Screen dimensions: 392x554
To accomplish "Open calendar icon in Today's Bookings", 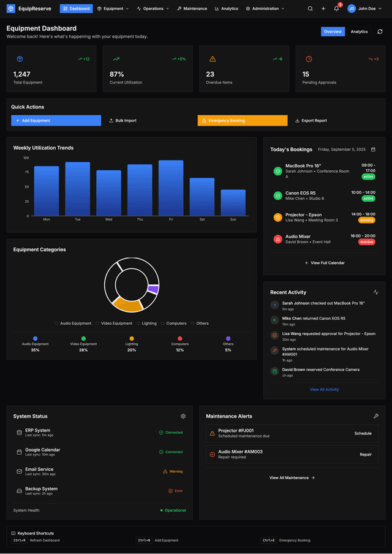I will coord(374,149).
